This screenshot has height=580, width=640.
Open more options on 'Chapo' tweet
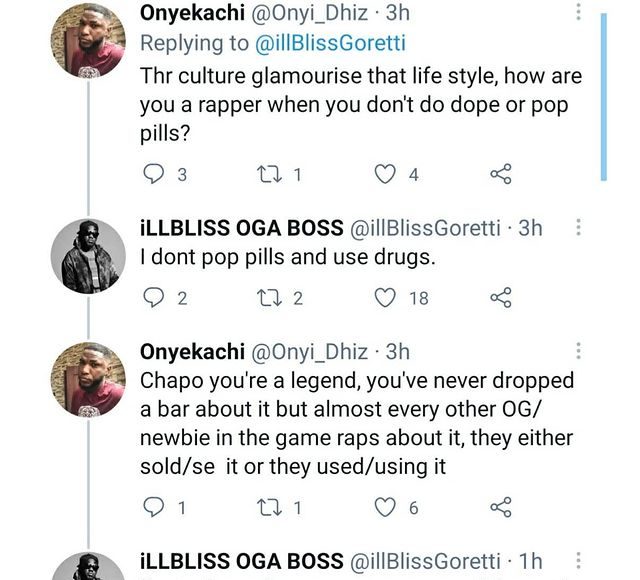(578, 352)
